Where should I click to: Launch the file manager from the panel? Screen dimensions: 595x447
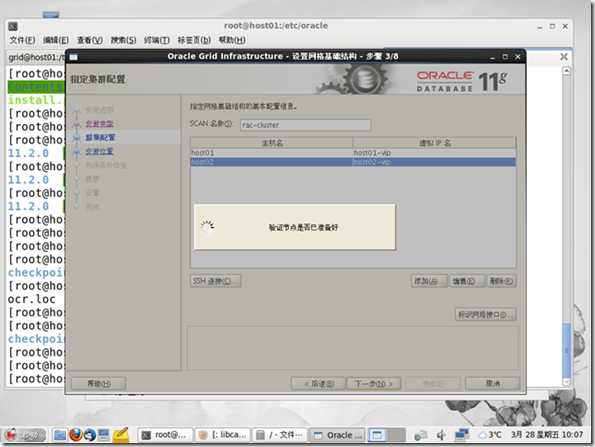click(60, 435)
